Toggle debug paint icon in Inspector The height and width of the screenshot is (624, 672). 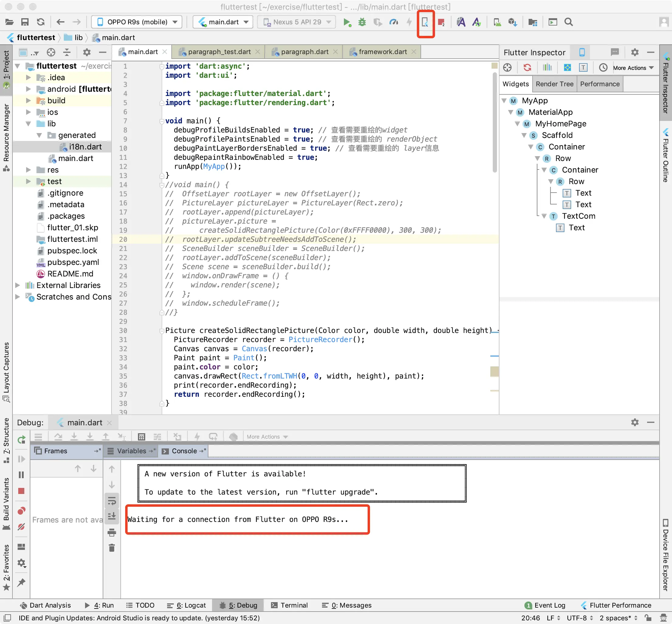[x=567, y=67]
